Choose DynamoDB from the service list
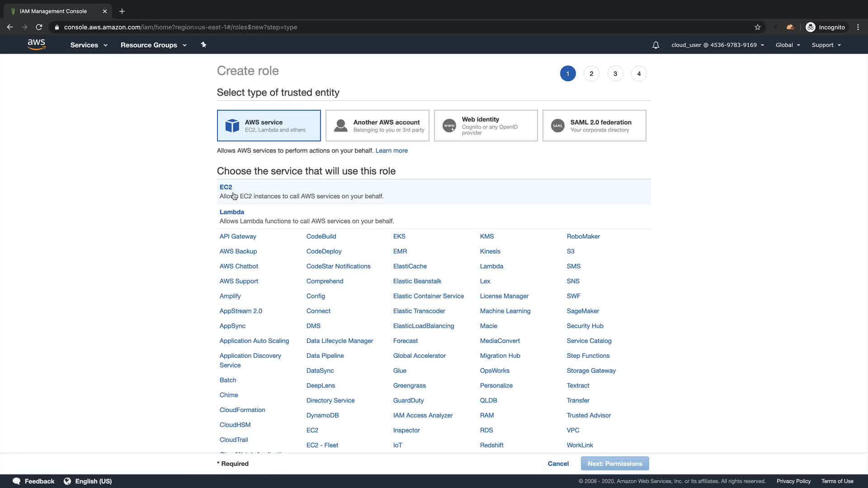The width and height of the screenshot is (868, 488). pos(322,415)
